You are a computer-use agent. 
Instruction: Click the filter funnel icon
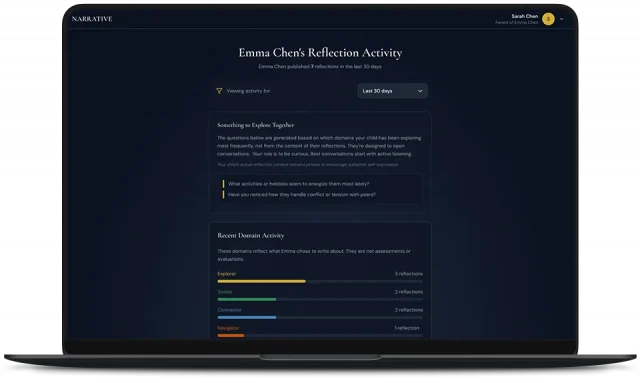pyautogui.click(x=219, y=91)
